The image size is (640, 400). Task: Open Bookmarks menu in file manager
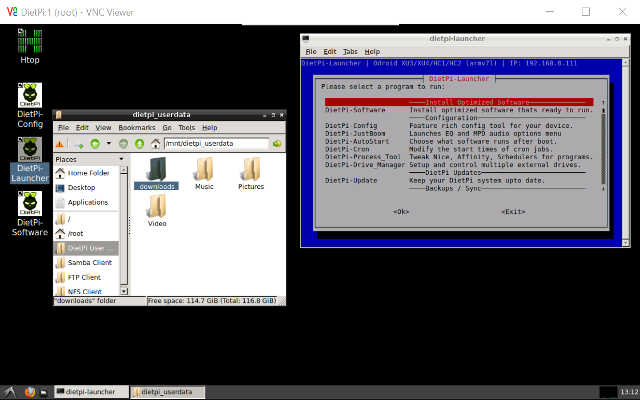tap(137, 128)
